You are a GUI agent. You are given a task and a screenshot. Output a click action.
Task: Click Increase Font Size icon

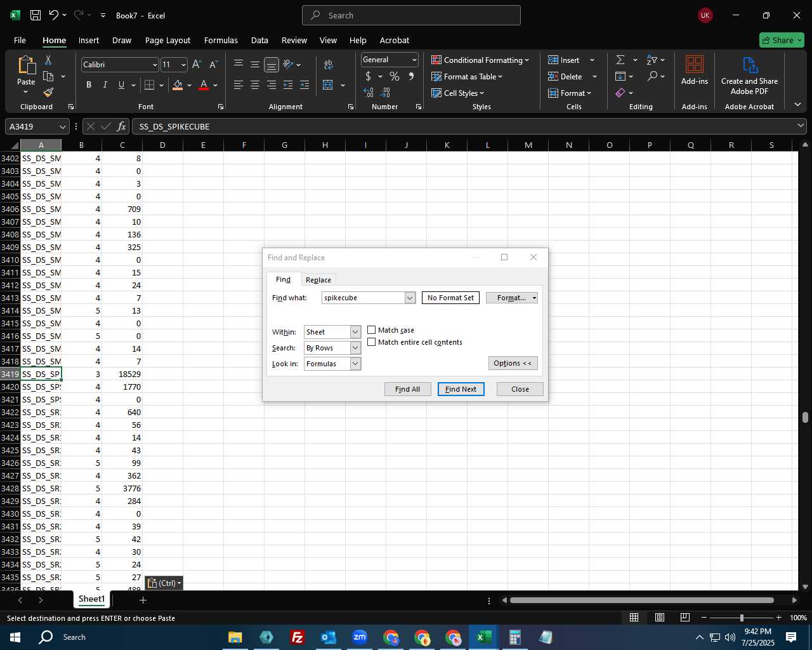coord(197,65)
